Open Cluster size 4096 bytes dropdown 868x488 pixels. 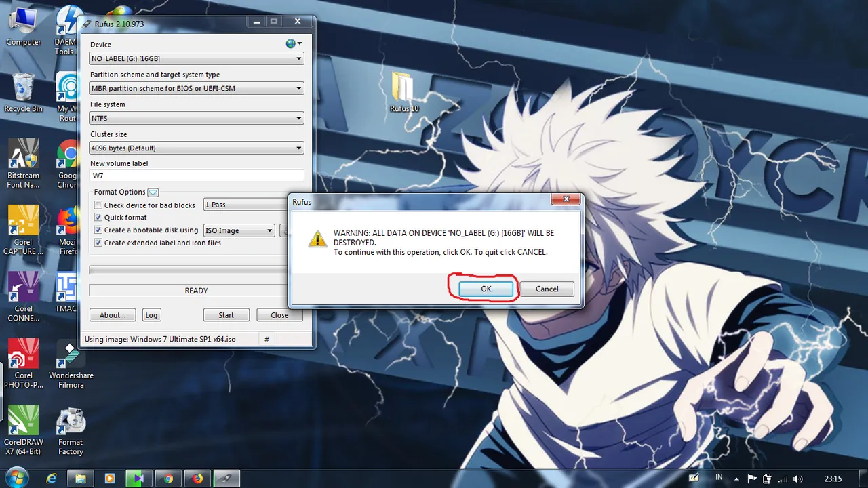197,148
